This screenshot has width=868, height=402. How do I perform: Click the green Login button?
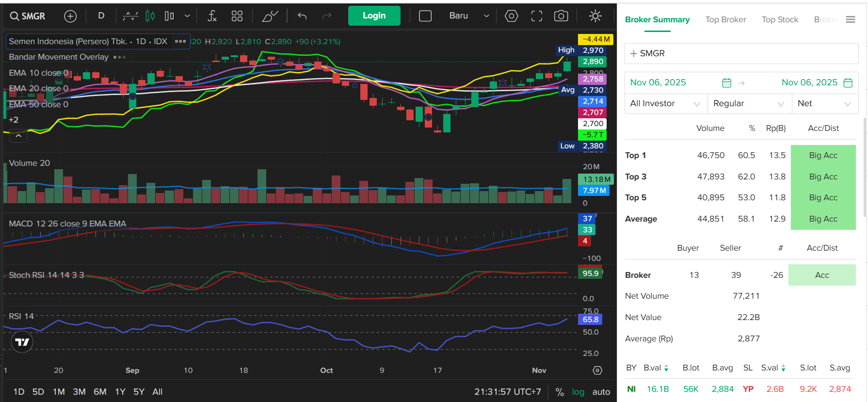(374, 16)
